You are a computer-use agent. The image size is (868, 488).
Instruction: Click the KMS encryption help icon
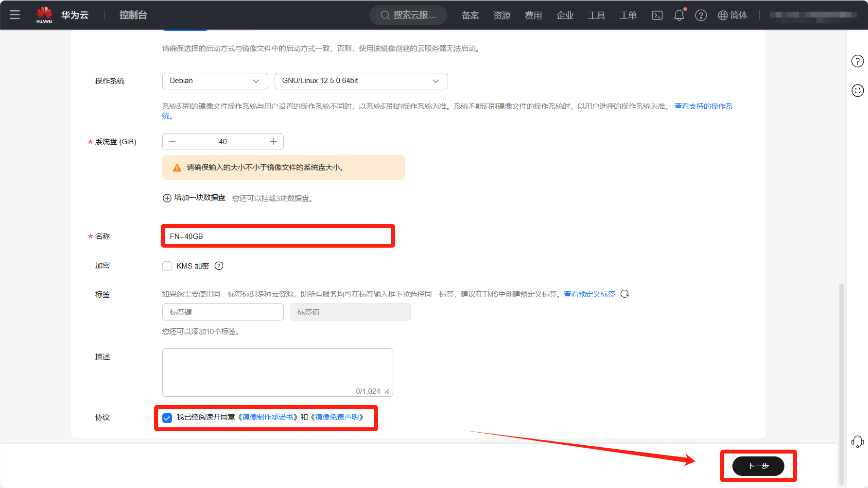219,266
